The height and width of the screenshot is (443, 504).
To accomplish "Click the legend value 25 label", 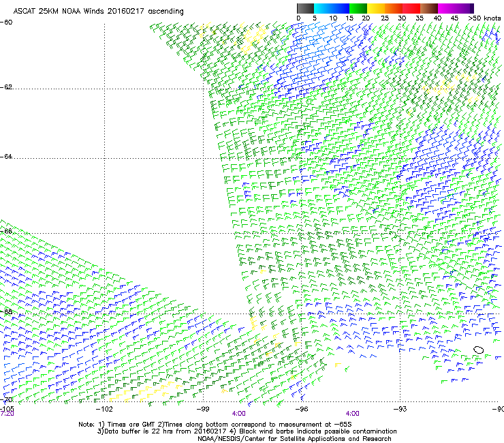I will point(385,18).
